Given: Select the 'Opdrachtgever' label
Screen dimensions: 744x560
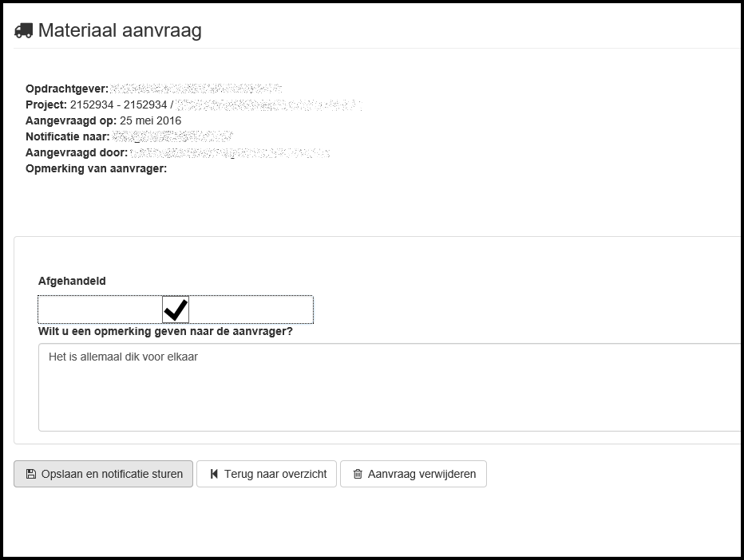Looking at the screenshot, I should (66, 89).
